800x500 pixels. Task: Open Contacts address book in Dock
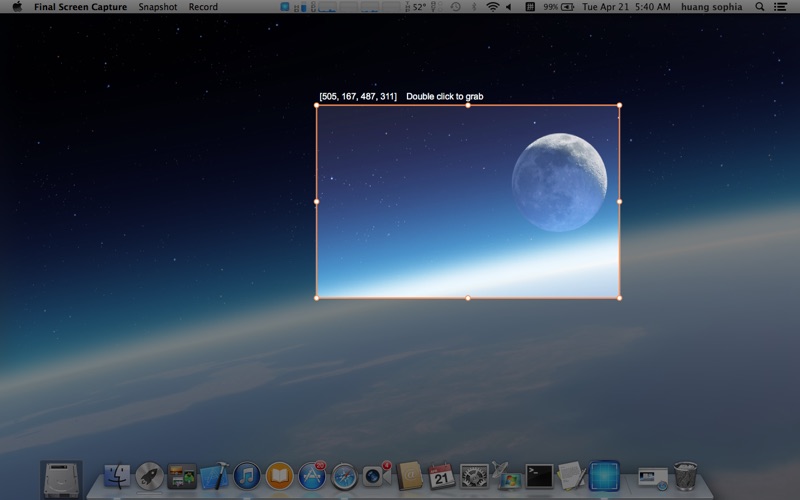pos(410,476)
